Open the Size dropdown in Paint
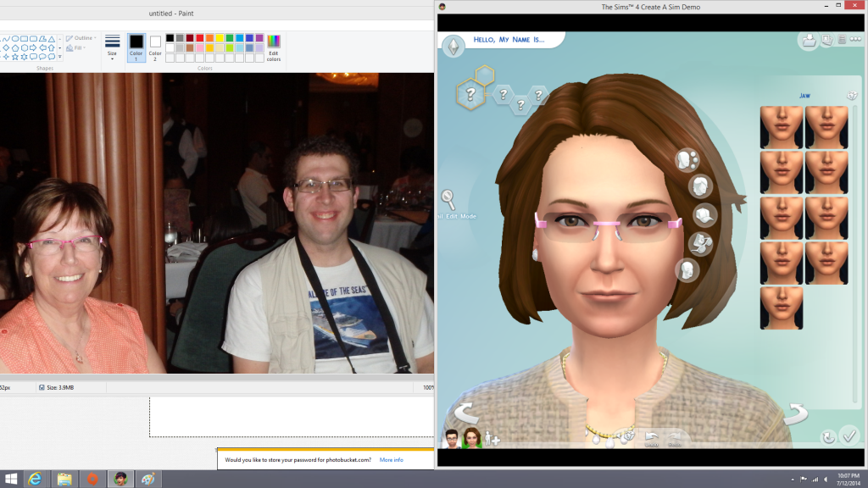 click(113, 47)
